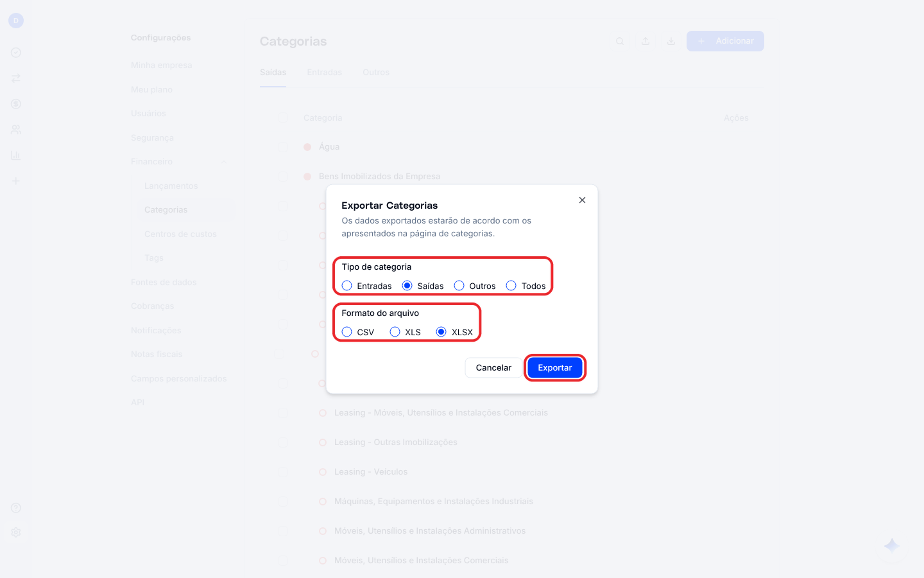Click the download/export icon in header

(x=671, y=41)
